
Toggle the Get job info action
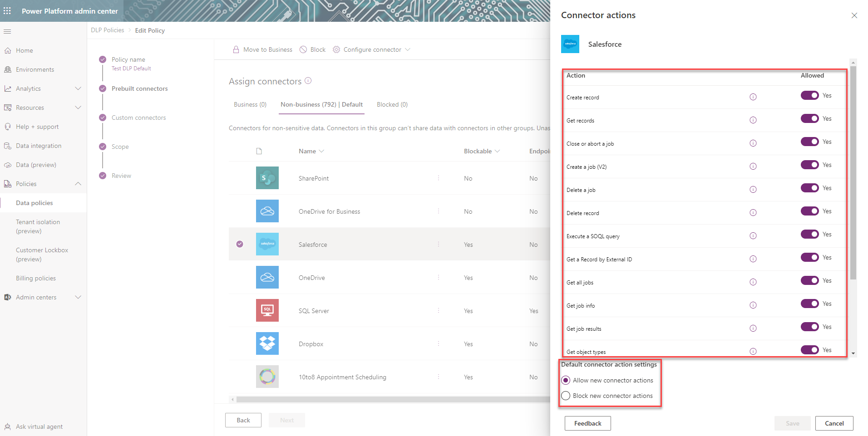pyautogui.click(x=810, y=304)
